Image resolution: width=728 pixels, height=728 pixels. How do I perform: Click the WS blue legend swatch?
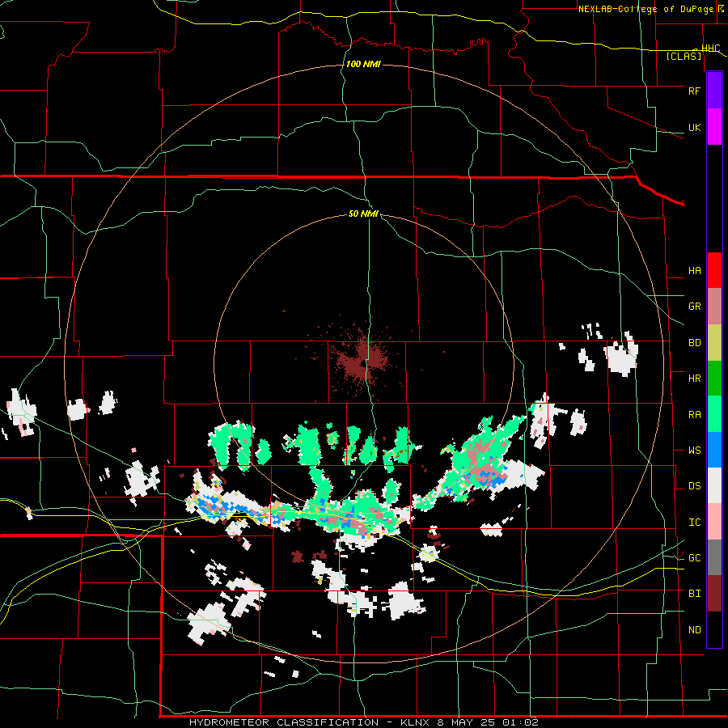coord(714,450)
